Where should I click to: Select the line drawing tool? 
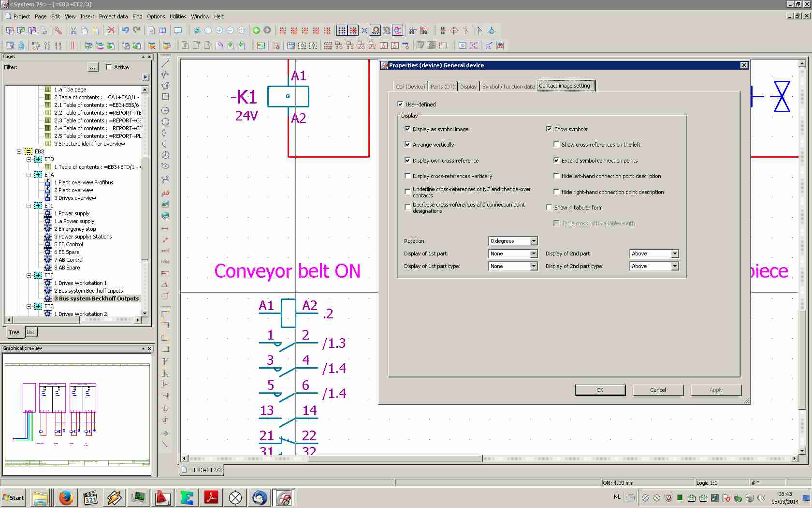165,63
